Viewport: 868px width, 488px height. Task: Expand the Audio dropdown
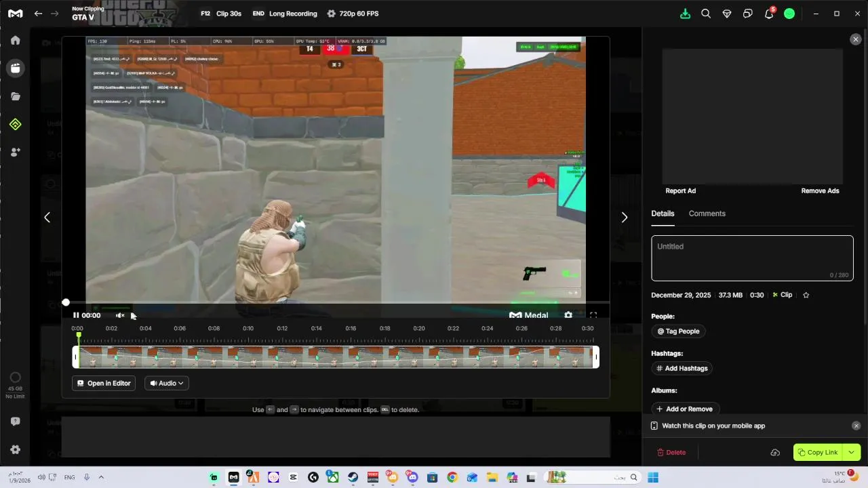167,384
